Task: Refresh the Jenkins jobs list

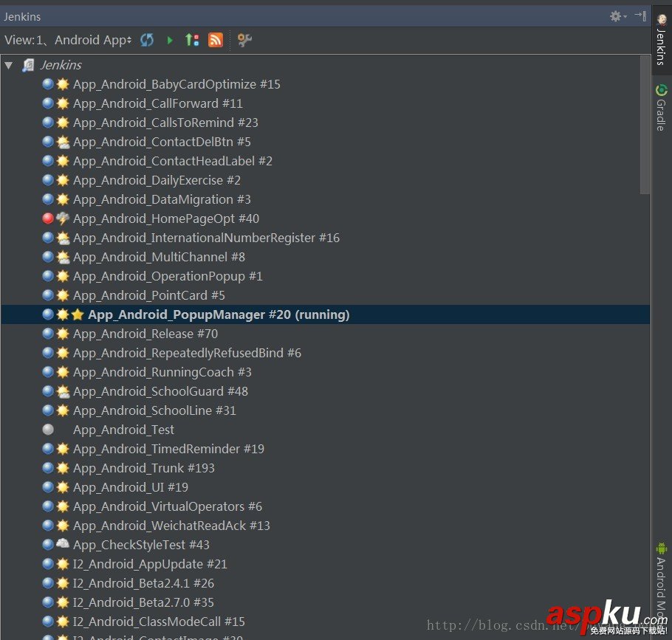Action: tap(147, 40)
